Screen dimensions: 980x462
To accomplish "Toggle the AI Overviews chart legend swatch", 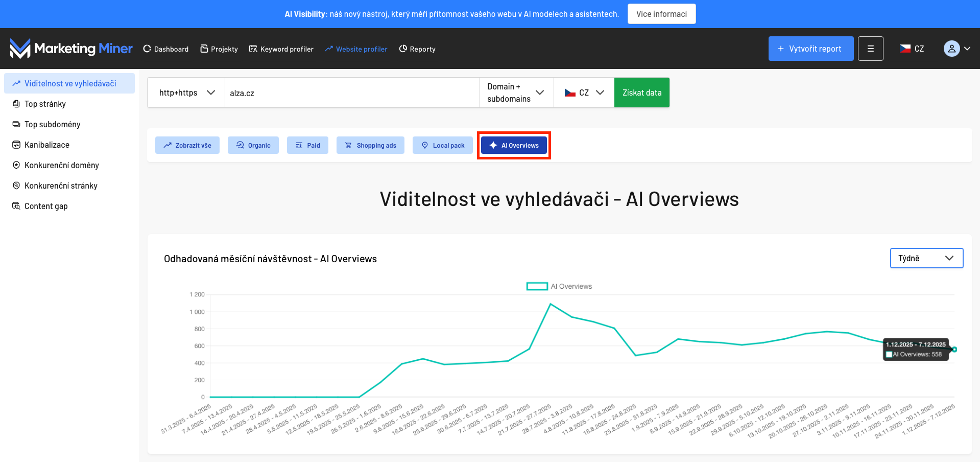I will (x=537, y=286).
